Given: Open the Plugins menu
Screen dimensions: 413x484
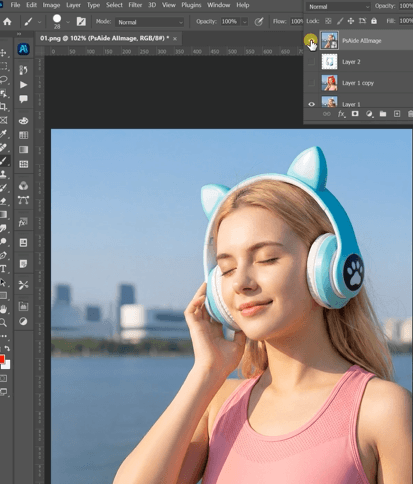Looking at the screenshot, I should point(191,5).
